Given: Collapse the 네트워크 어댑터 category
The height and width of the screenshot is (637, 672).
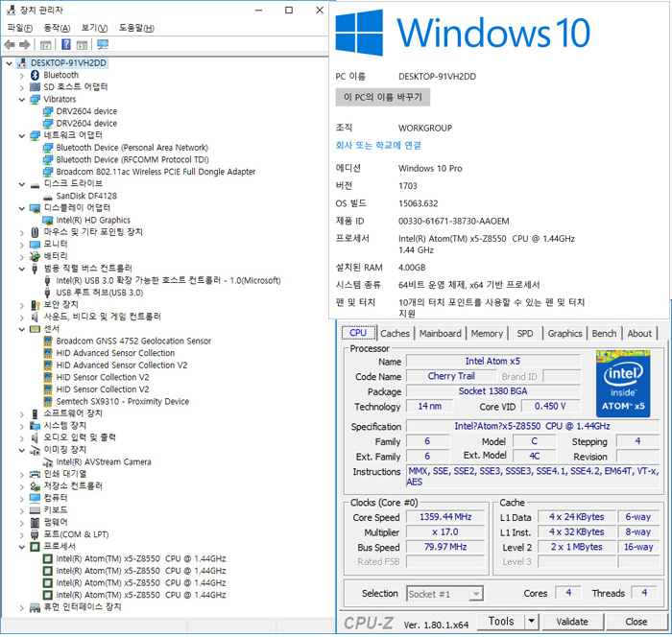Looking at the screenshot, I should [22, 136].
